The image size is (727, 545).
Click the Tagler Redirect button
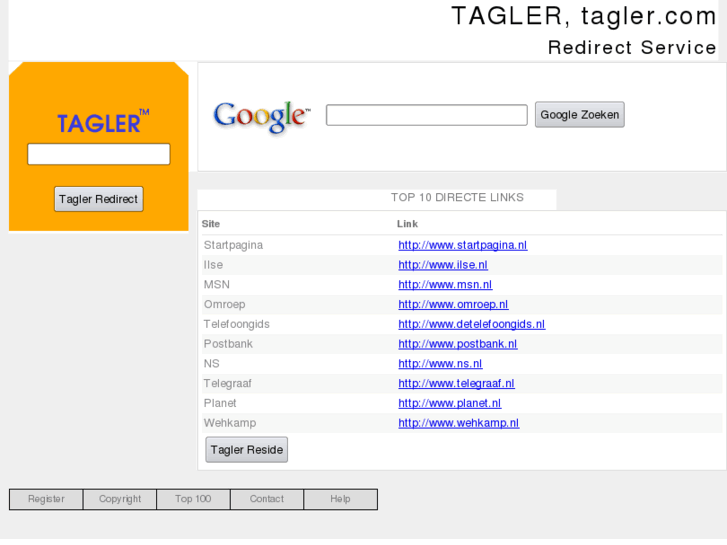(x=99, y=199)
